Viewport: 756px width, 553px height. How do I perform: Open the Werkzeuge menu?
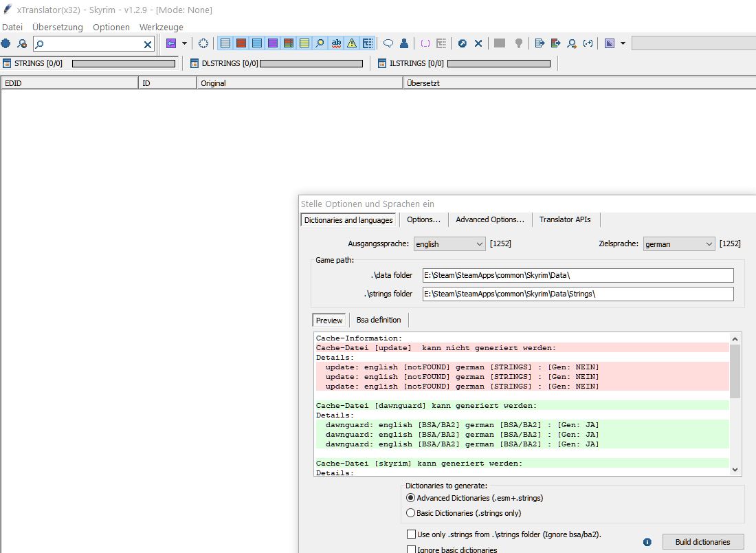click(x=161, y=28)
